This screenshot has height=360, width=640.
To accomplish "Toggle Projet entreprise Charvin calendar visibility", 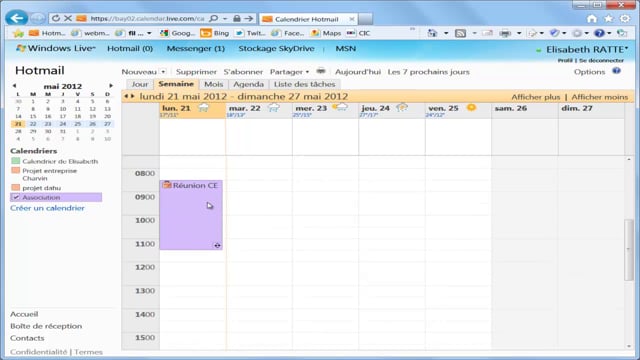I will [16, 170].
